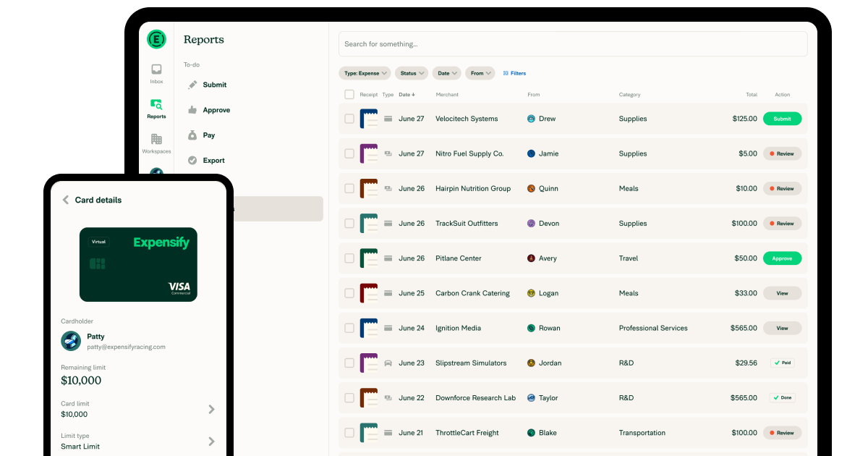Viewport: 868px width, 456px height.
Task: Click View button for Ignition Media
Action: (783, 328)
